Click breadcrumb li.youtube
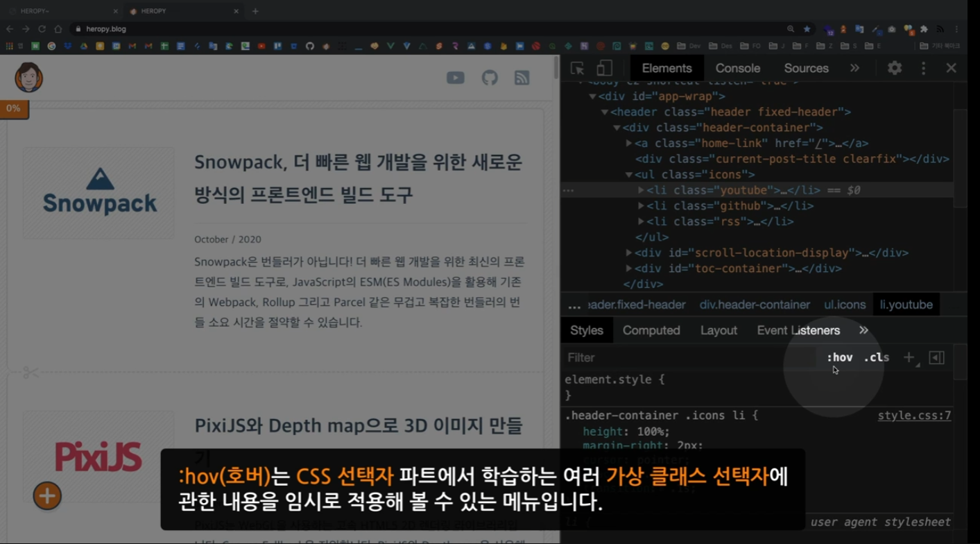 pos(906,305)
